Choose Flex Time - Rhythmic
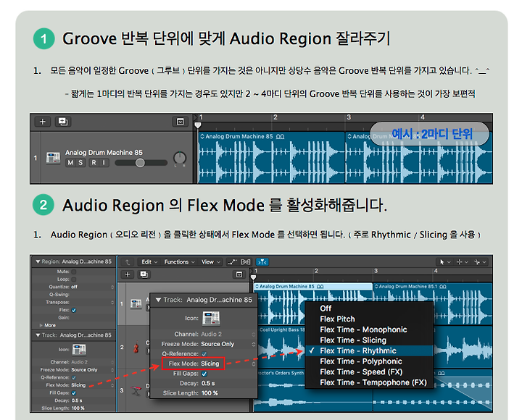The width and height of the screenshot is (522, 420). tap(369, 350)
